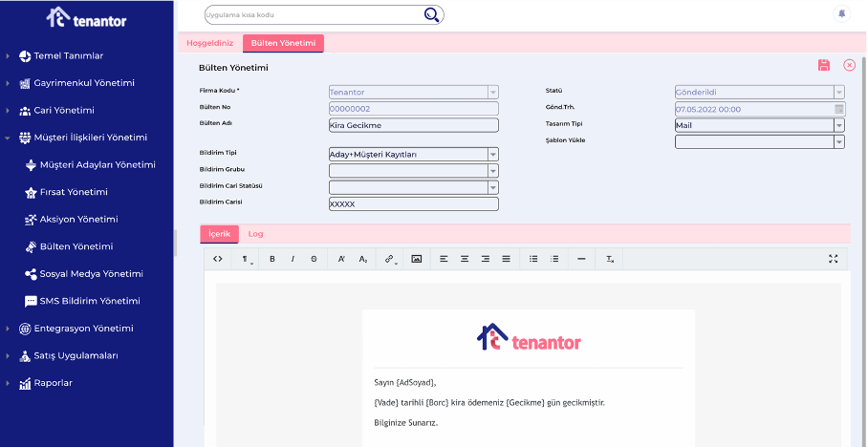Open the Şablon Yükle dropdown

[838, 142]
